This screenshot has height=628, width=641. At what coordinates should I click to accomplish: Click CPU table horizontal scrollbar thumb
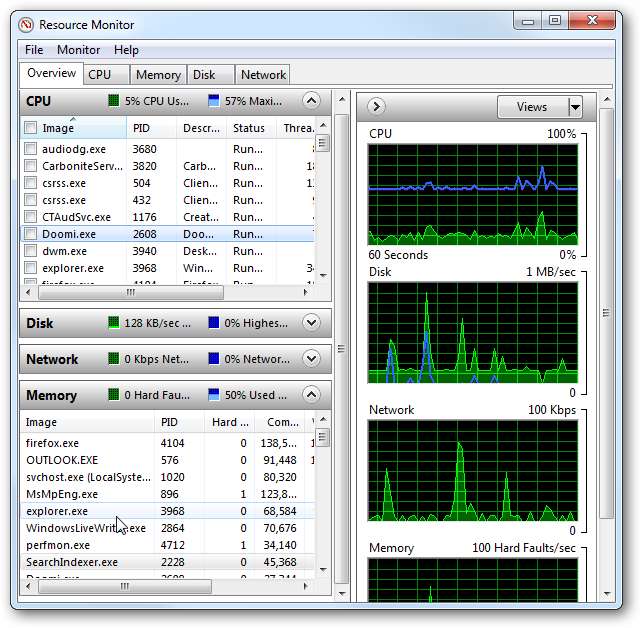tap(131, 292)
